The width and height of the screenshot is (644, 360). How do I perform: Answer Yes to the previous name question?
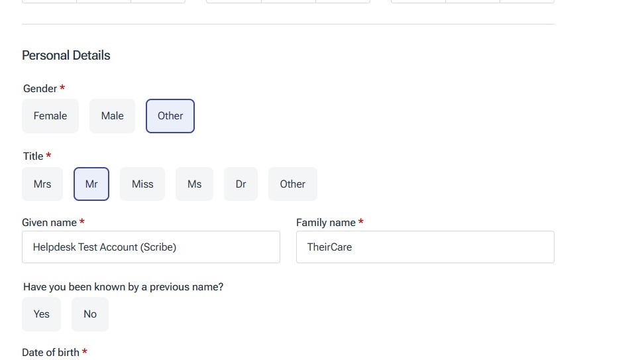(42, 314)
